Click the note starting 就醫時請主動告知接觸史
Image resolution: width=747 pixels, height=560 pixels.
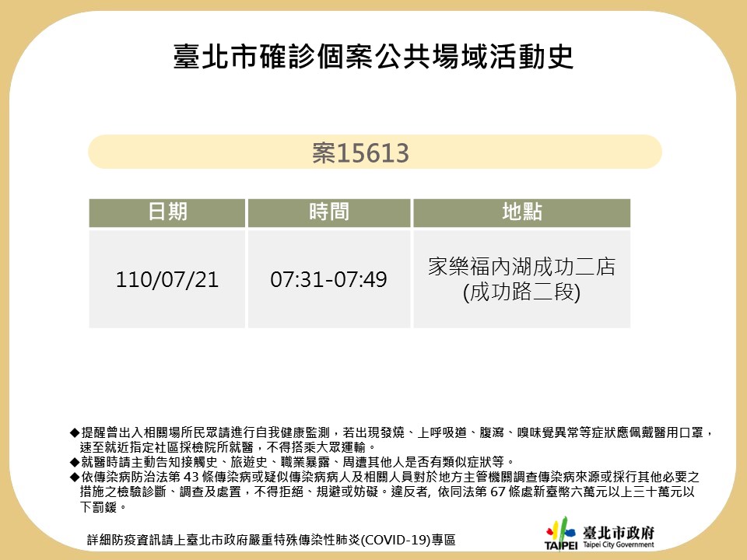click(x=293, y=462)
